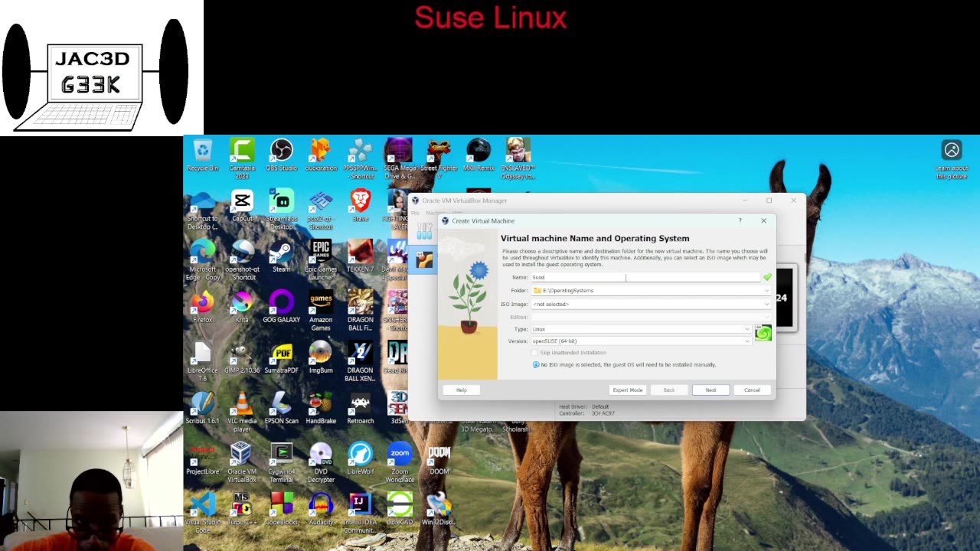
Task: Click the Help button in the dialog
Action: coord(461,390)
